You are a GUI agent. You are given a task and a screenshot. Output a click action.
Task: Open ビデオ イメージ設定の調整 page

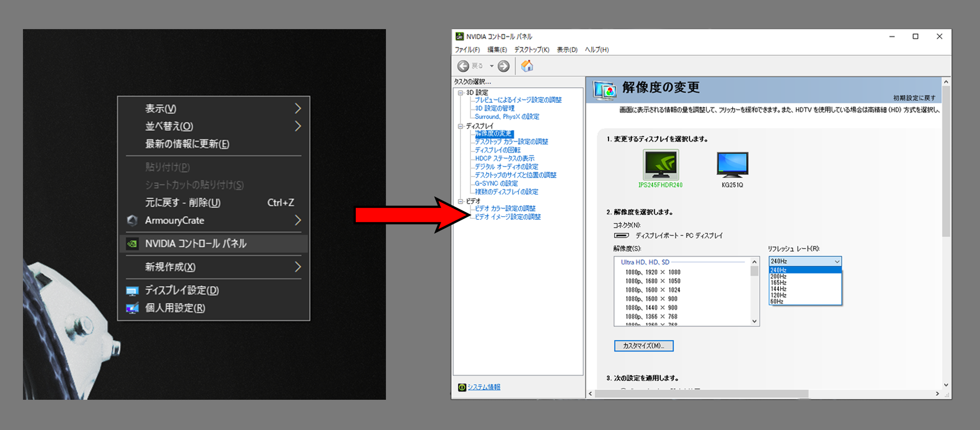tap(508, 217)
